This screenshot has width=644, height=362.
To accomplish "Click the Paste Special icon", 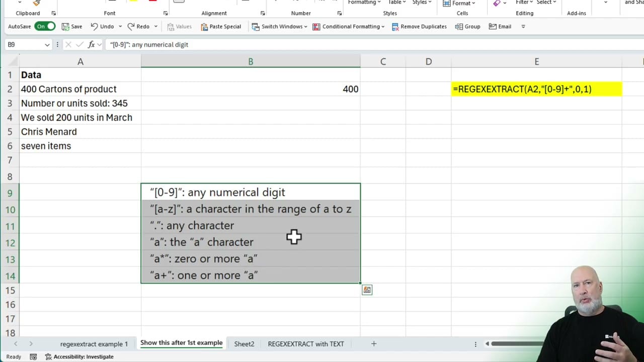I will pos(203,26).
